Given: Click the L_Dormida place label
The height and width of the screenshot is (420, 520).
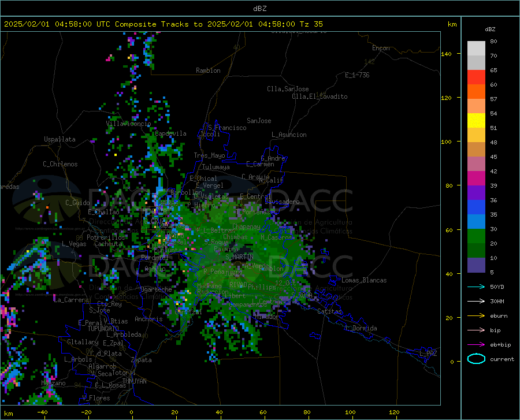Looking at the screenshot, I should (361, 328).
